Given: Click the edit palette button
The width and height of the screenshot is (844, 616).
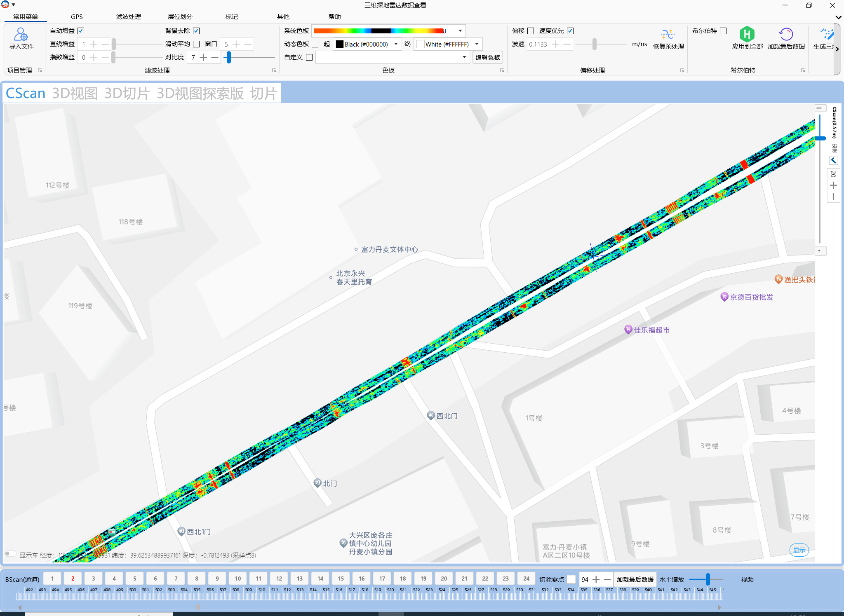Looking at the screenshot, I should point(487,57).
